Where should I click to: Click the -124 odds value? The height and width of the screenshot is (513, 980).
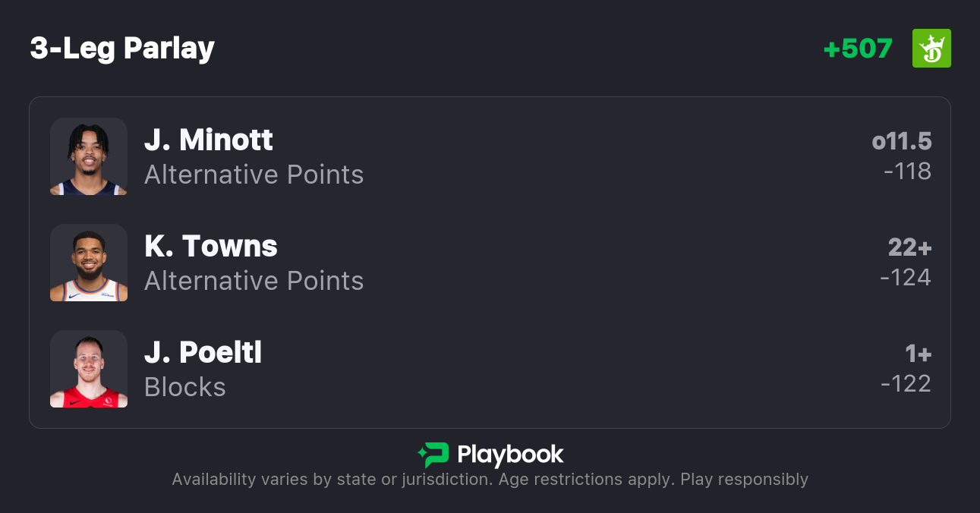point(906,278)
